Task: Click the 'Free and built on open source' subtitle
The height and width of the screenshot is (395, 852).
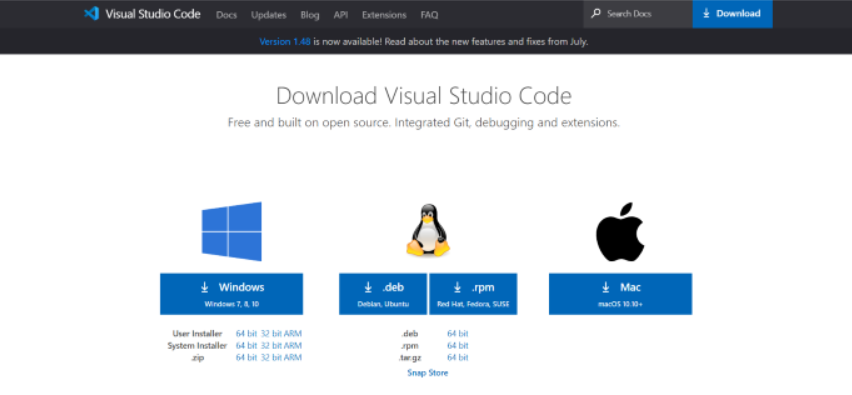Action: click(424, 122)
